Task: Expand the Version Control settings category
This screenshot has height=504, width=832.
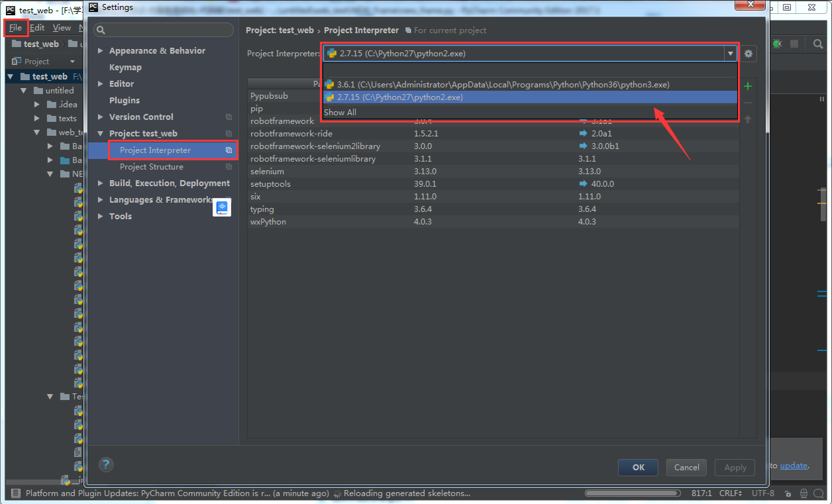Action: pyautogui.click(x=101, y=117)
